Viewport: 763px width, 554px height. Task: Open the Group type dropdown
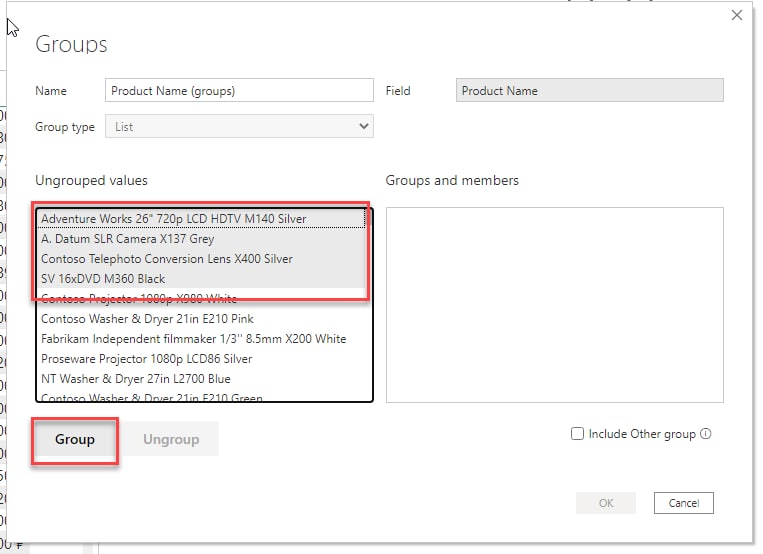[x=239, y=127]
